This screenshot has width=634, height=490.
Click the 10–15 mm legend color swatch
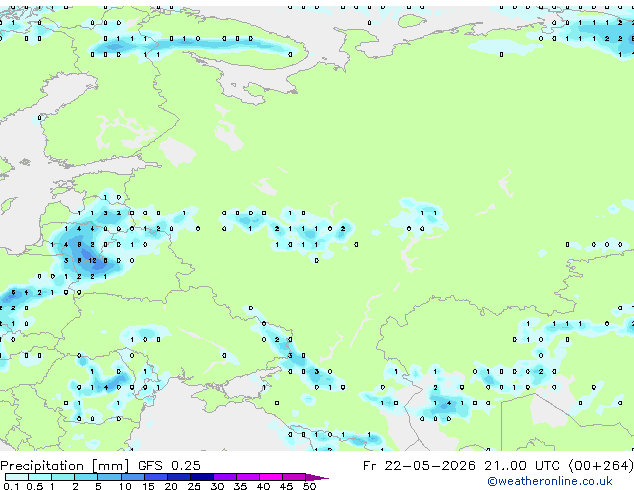point(132,477)
